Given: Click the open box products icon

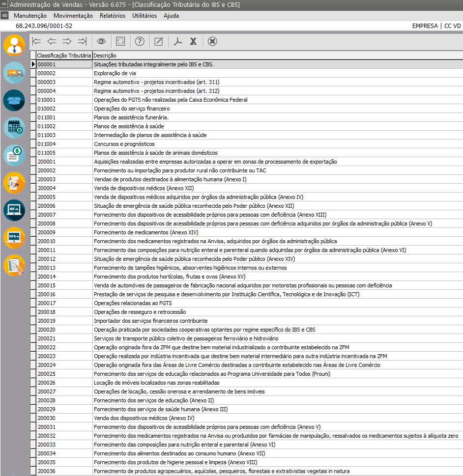Looking at the screenshot, I should (x=14, y=100).
